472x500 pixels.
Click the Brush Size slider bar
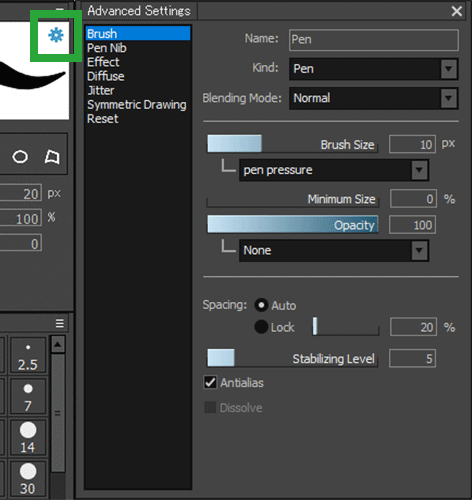pos(292,144)
